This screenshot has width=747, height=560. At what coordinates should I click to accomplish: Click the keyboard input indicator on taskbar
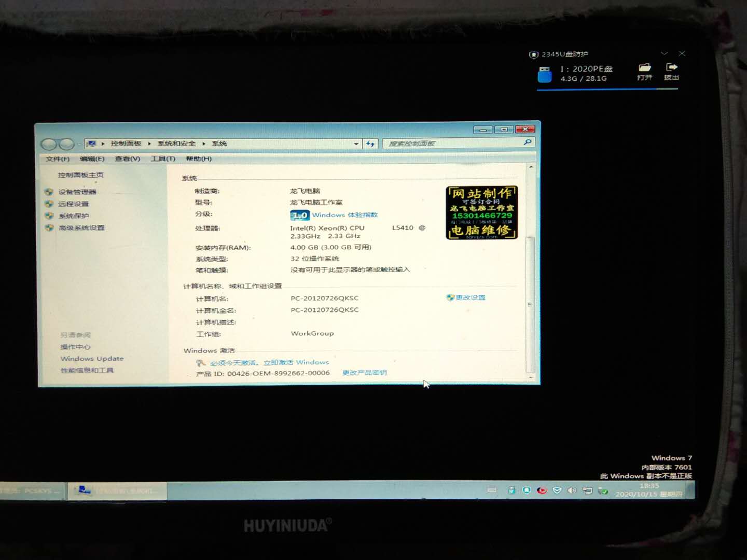coord(492,490)
